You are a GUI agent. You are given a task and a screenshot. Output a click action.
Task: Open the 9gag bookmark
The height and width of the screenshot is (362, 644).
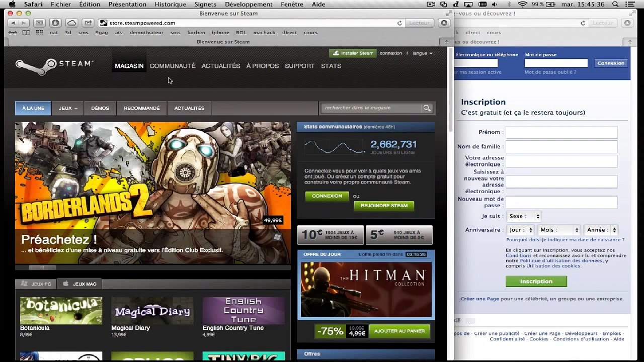pos(102,33)
